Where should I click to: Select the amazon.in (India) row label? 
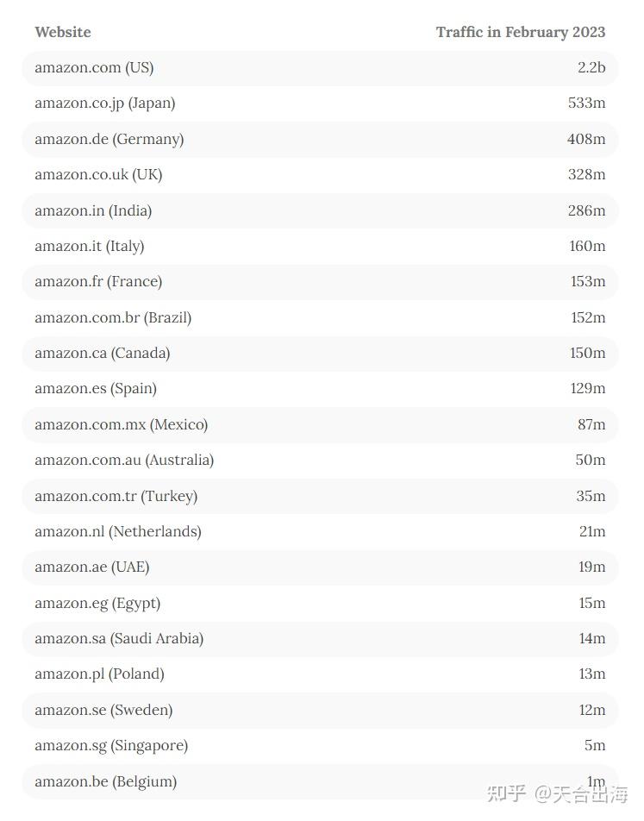93,210
